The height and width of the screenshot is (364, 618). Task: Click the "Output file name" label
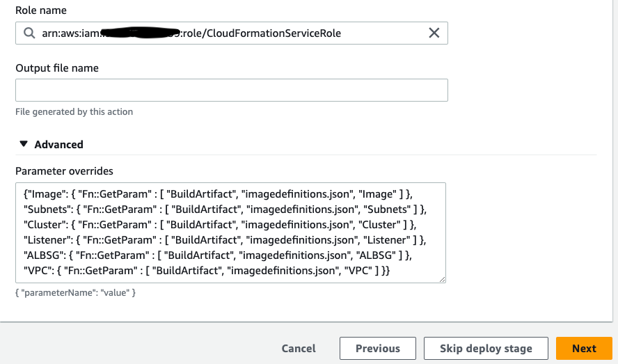tap(57, 68)
